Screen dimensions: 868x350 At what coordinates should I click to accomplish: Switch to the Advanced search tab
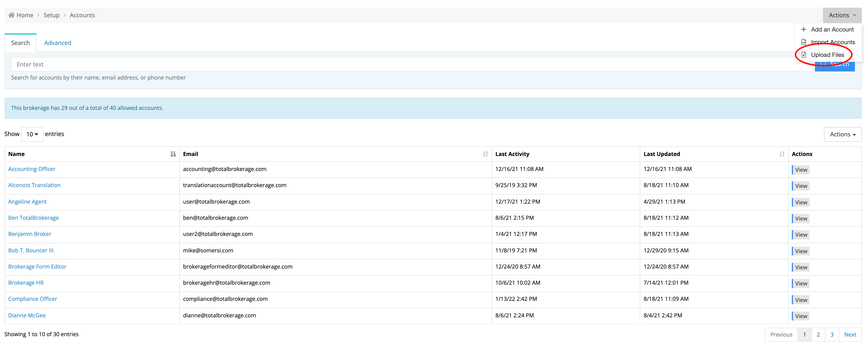coord(58,43)
